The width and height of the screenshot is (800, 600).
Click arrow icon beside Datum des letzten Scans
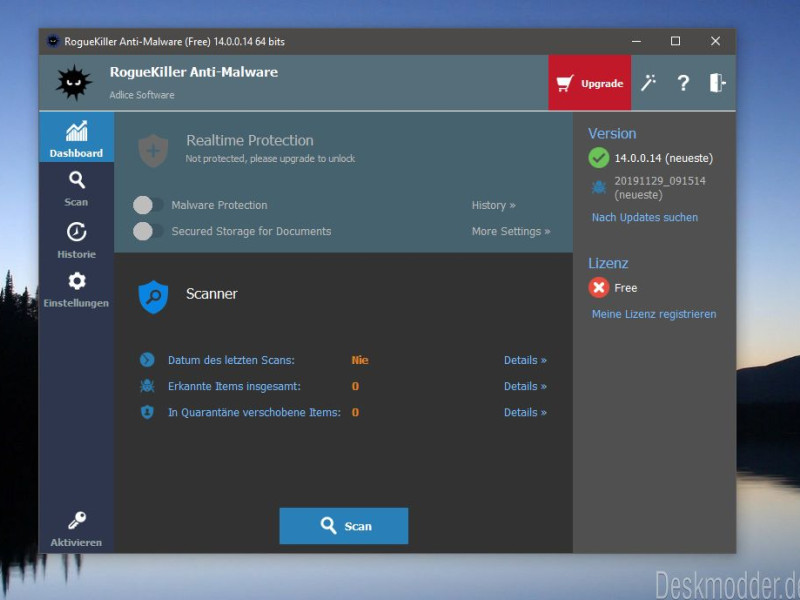point(147,360)
